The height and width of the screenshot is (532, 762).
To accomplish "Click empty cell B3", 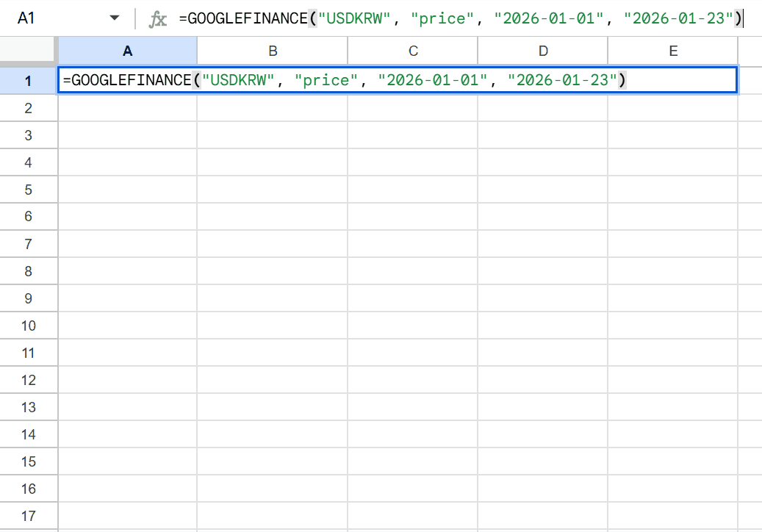I will [272, 135].
